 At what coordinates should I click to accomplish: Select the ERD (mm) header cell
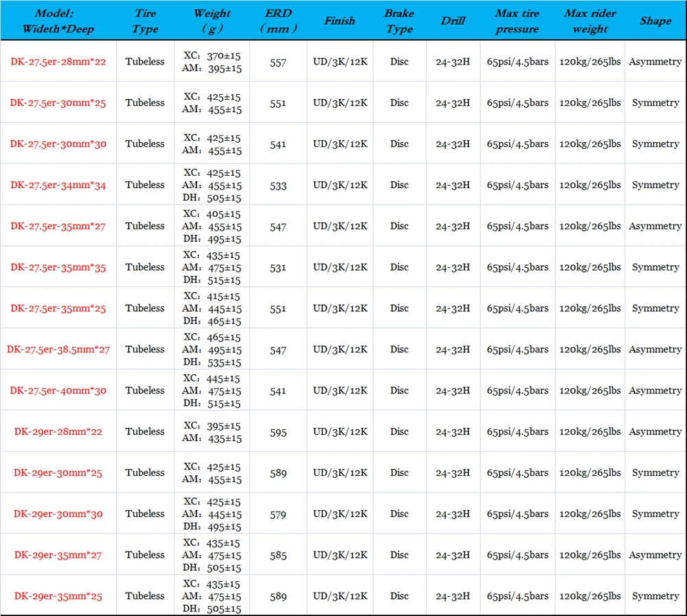[278, 21]
